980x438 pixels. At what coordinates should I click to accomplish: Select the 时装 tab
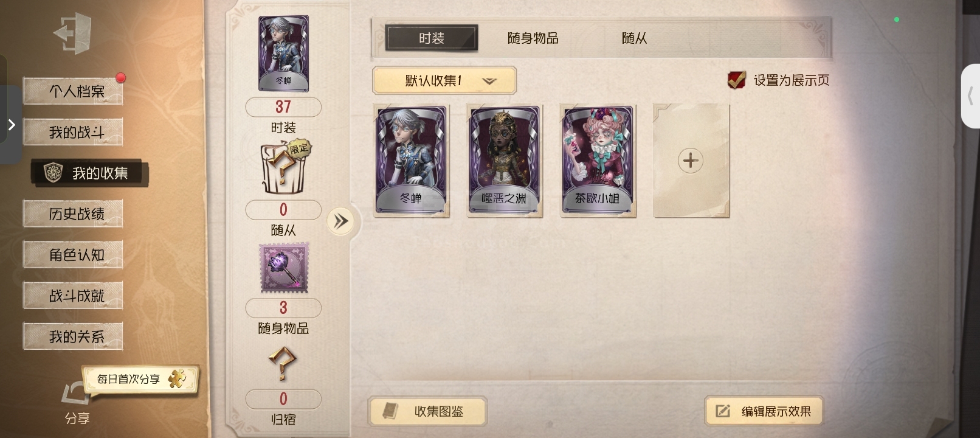tap(432, 38)
